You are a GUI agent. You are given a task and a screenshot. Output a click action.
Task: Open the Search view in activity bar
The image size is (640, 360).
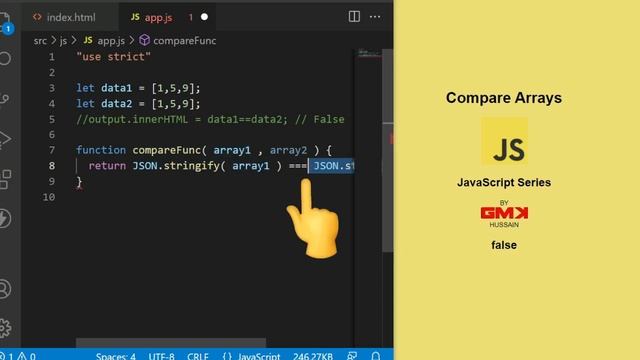point(5,58)
